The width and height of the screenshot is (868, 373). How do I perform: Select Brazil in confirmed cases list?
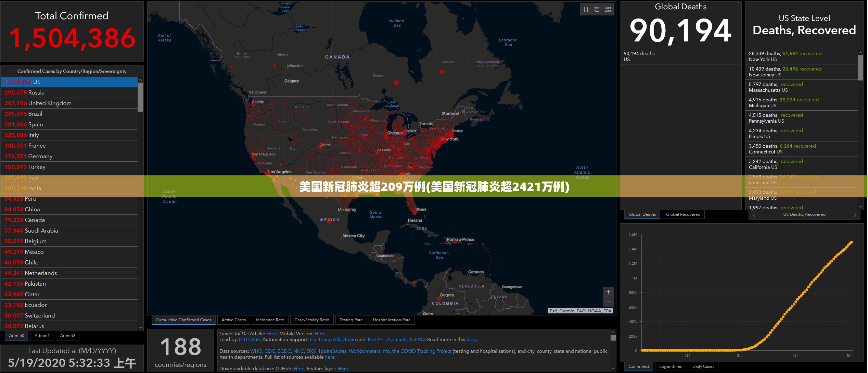(69, 114)
